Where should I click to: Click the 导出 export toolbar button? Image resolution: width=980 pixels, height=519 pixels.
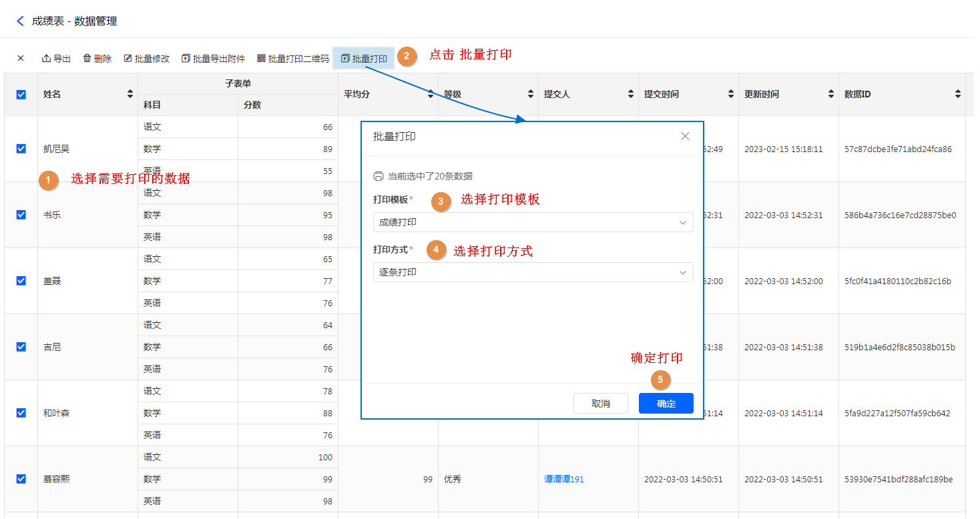point(56,59)
